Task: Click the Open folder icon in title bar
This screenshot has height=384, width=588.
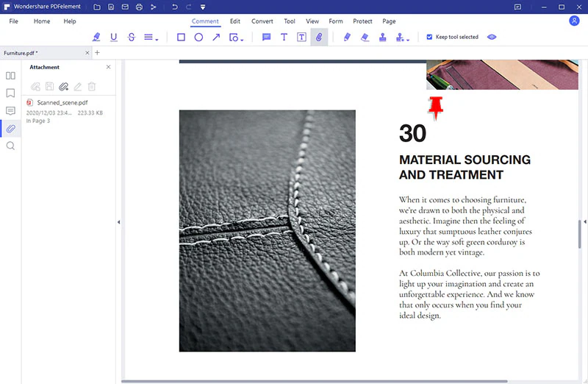Action: click(97, 7)
